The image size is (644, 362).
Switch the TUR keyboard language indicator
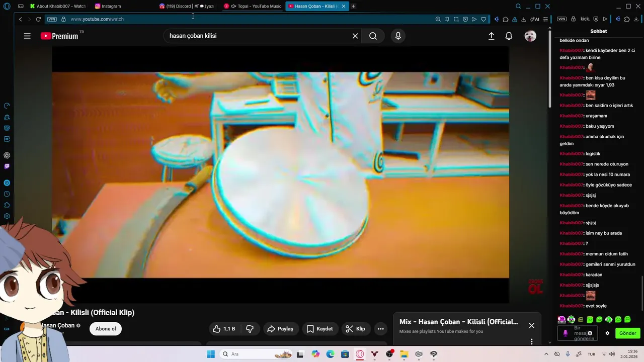592,354
